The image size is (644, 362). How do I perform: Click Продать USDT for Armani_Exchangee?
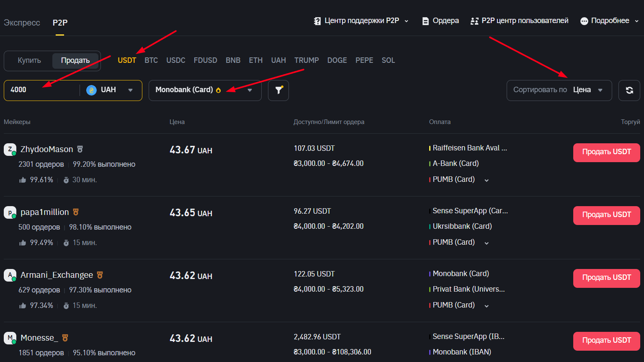click(x=606, y=278)
